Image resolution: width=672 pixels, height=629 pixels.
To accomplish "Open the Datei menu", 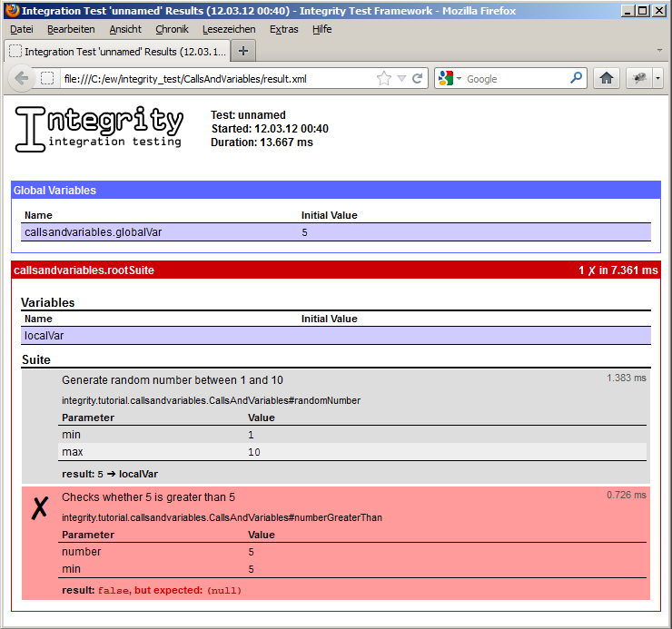I will point(22,29).
